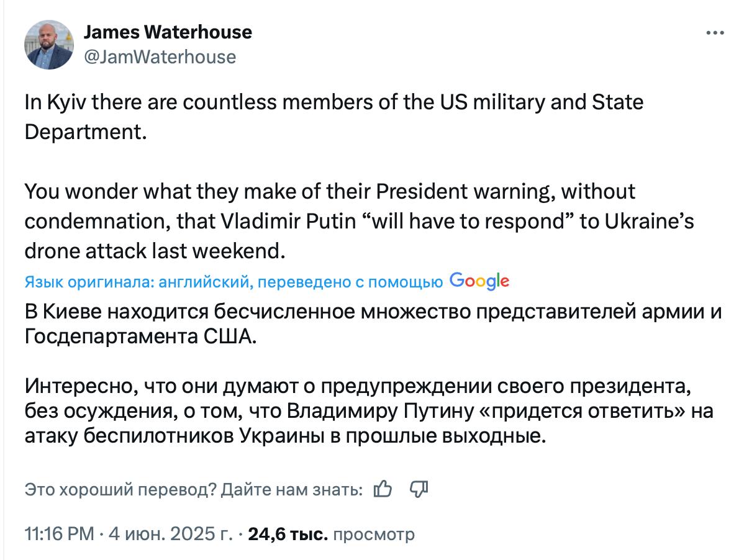744x560 pixels.
Task: Click the 11:16 PM timestamp
Action: (x=59, y=534)
